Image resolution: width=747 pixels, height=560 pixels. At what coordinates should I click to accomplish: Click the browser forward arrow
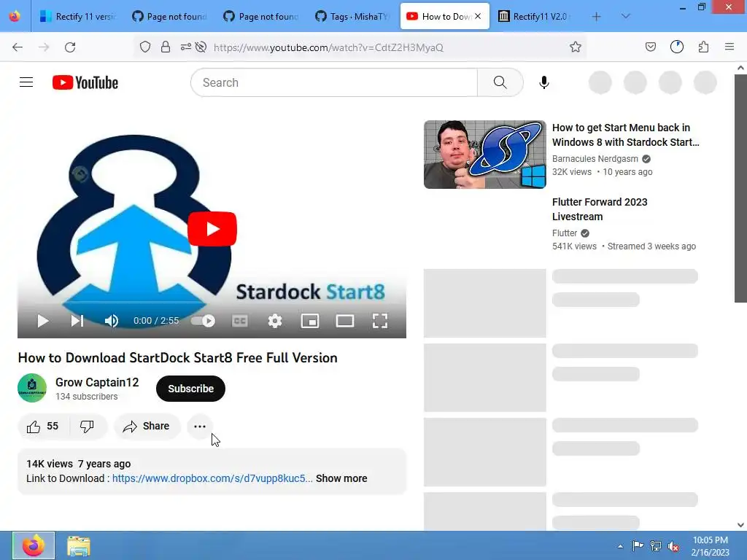coord(44,47)
